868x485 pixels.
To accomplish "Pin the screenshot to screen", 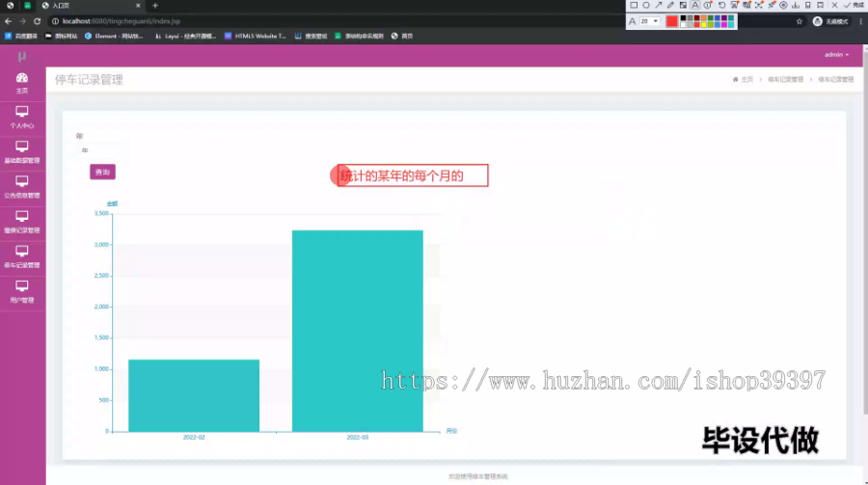I will (x=772, y=5).
